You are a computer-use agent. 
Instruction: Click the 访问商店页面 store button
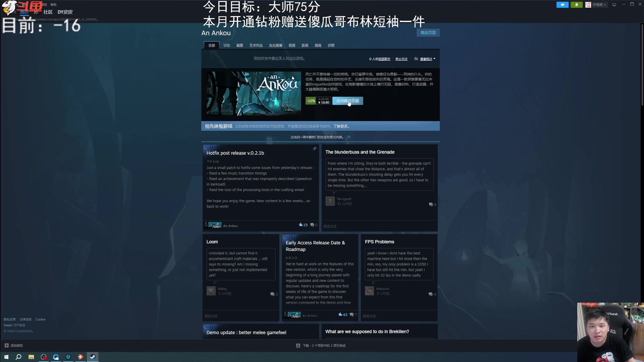(x=347, y=101)
